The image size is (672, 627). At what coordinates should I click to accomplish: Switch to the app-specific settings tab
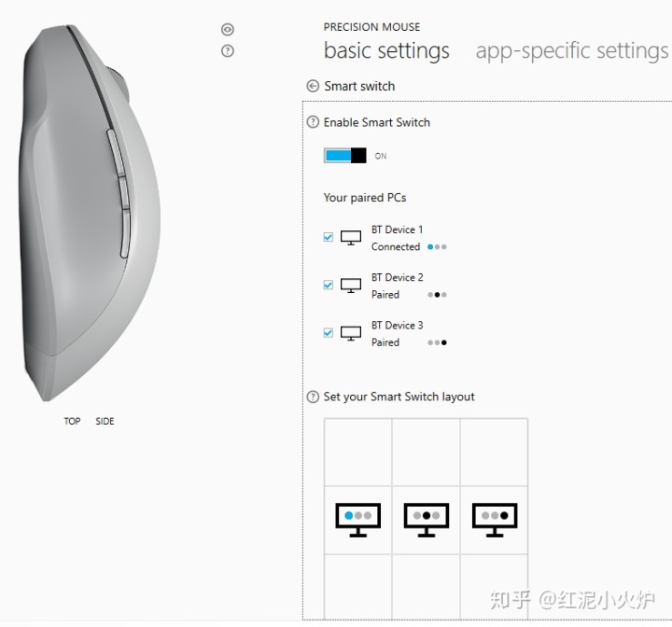tap(572, 51)
